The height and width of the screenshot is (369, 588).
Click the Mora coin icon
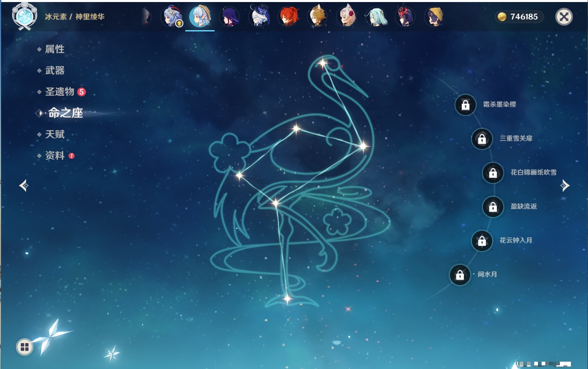coord(502,17)
